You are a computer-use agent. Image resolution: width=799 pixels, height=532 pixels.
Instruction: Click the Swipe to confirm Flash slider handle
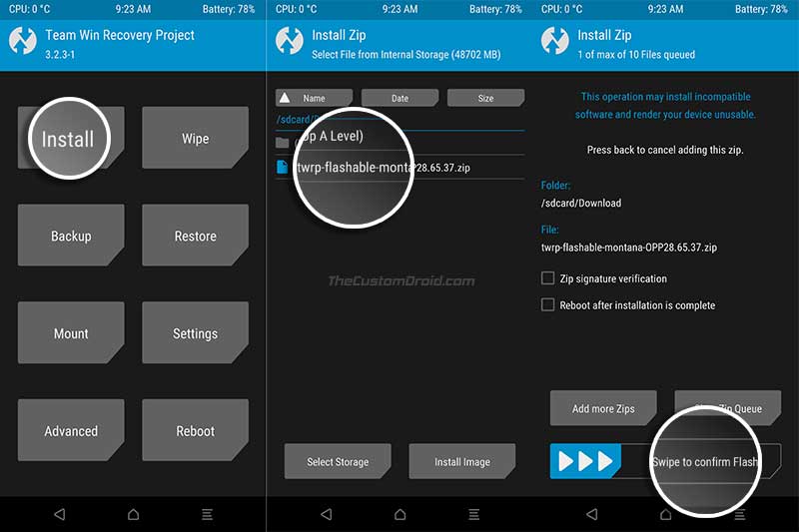pyautogui.click(x=585, y=461)
